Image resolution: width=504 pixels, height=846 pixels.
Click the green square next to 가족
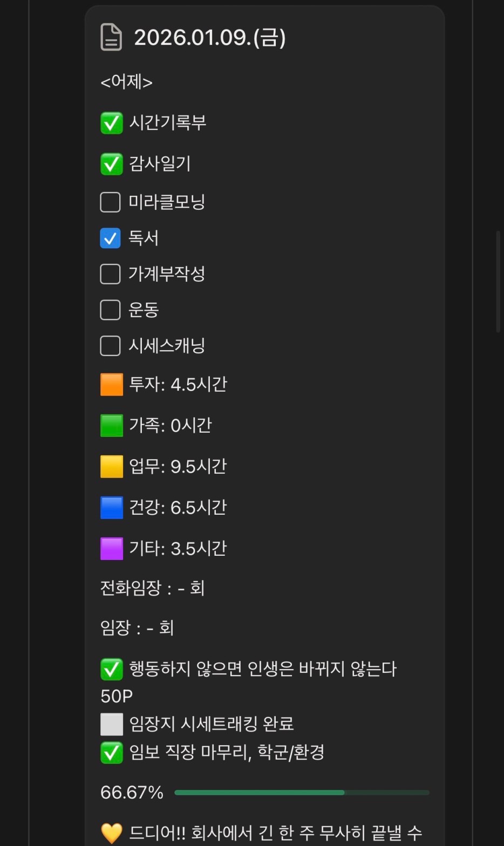pos(112,426)
